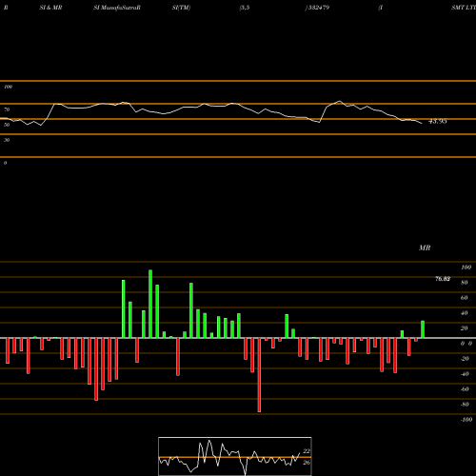Image resolution: width=476 pixels, height=476 pixels.
Task: Click the -60 label on MR axis
Action: pyautogui.click(x=465, y=389)
